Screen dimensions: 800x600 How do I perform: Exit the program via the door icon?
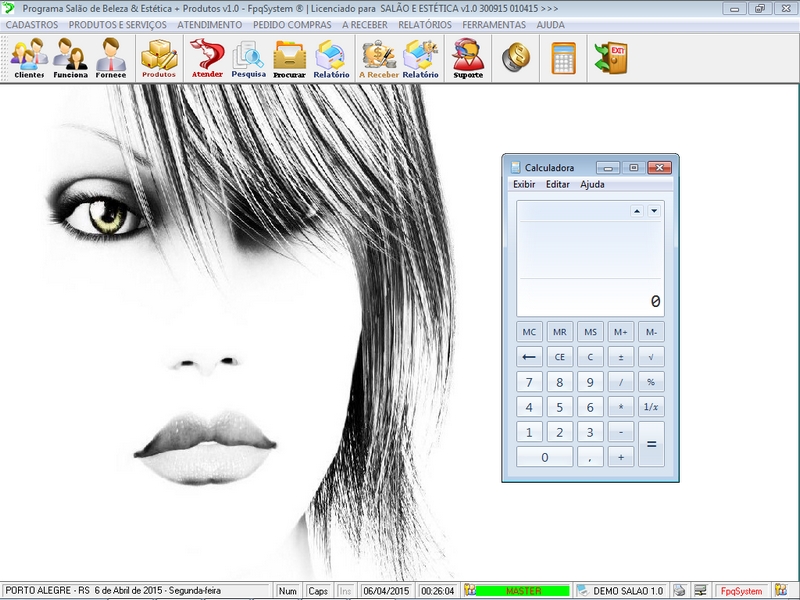pos(610,58)
